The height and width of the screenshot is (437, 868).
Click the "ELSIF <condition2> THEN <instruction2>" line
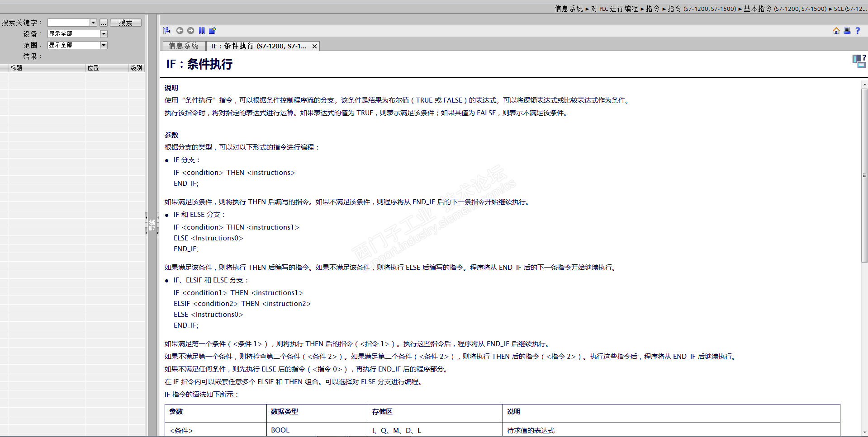(x=242, y=304)
